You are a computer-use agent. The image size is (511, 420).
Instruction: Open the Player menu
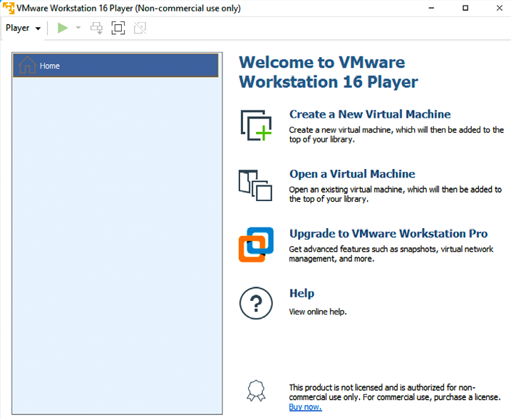tap(23, 28)
